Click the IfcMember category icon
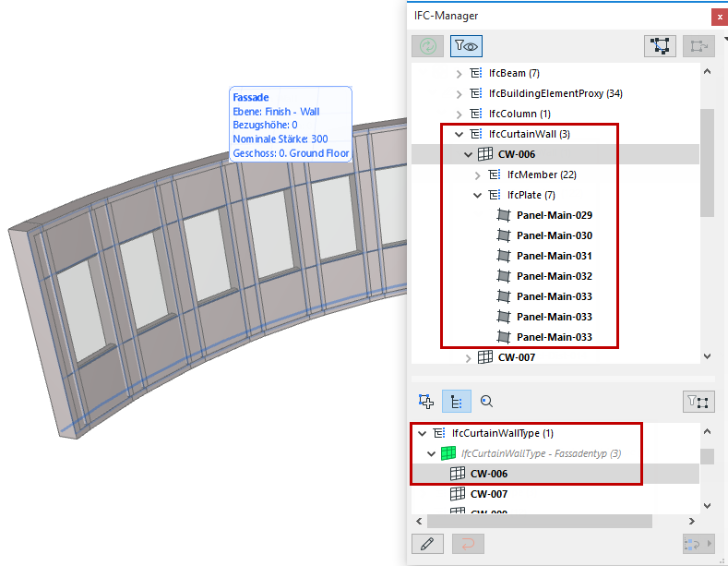The image size is (728, 566). (x=495, y=175)
